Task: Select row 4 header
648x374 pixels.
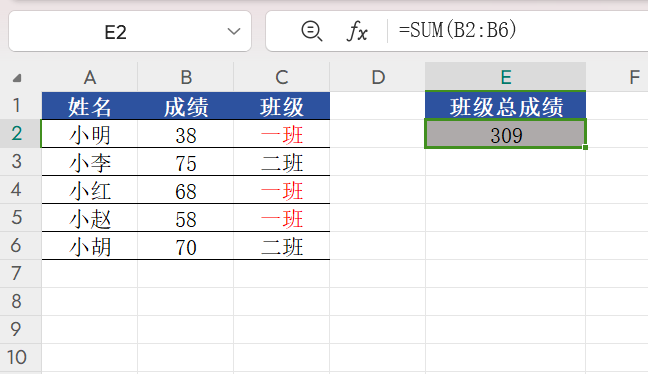Action: pos(21,190)
